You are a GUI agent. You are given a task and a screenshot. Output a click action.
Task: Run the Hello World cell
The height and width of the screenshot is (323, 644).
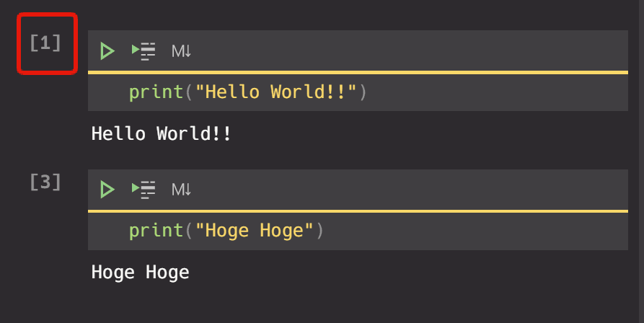(107, 51)
